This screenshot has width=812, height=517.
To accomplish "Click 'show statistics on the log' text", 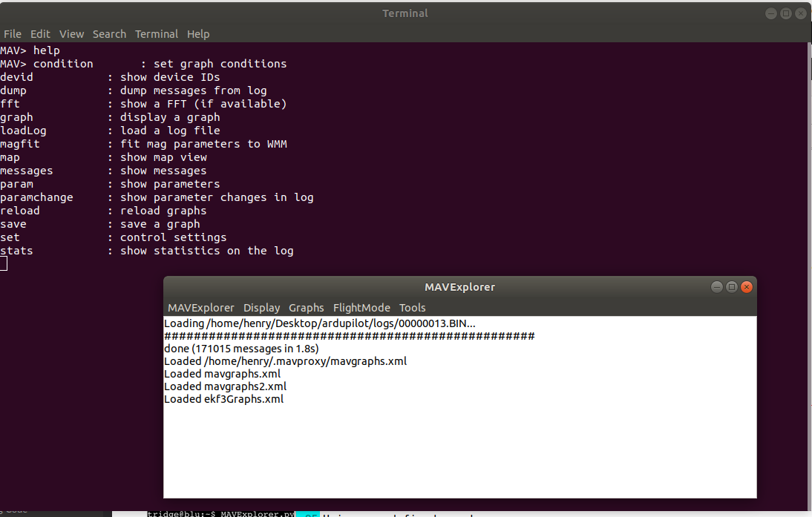I will point(207,251).
